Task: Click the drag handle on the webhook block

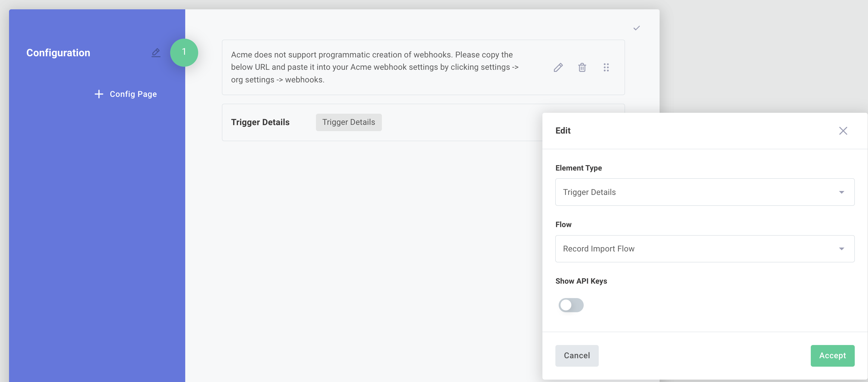Action: (606, 67)
